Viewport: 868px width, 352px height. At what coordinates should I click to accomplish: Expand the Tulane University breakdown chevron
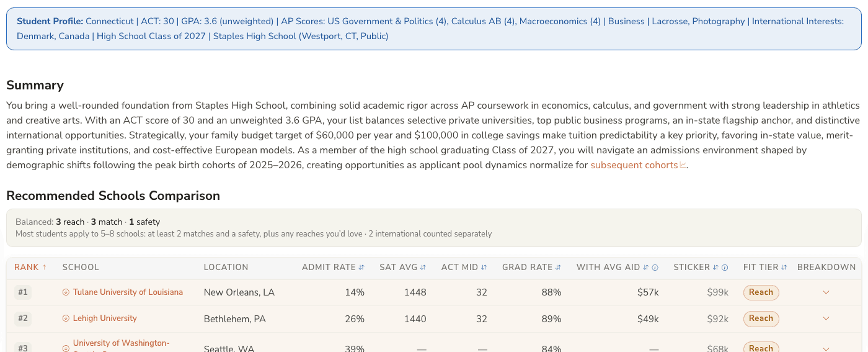pyautogui.click(x=826, y=292)
